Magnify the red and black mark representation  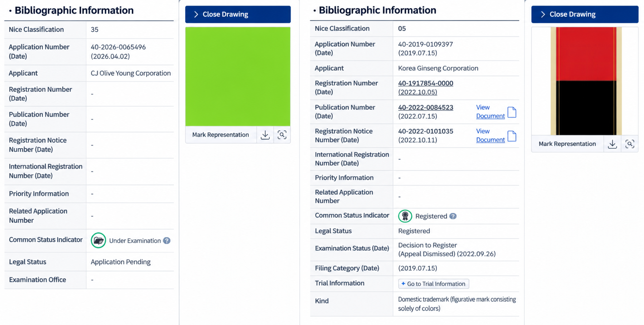[x=630, y=144]
